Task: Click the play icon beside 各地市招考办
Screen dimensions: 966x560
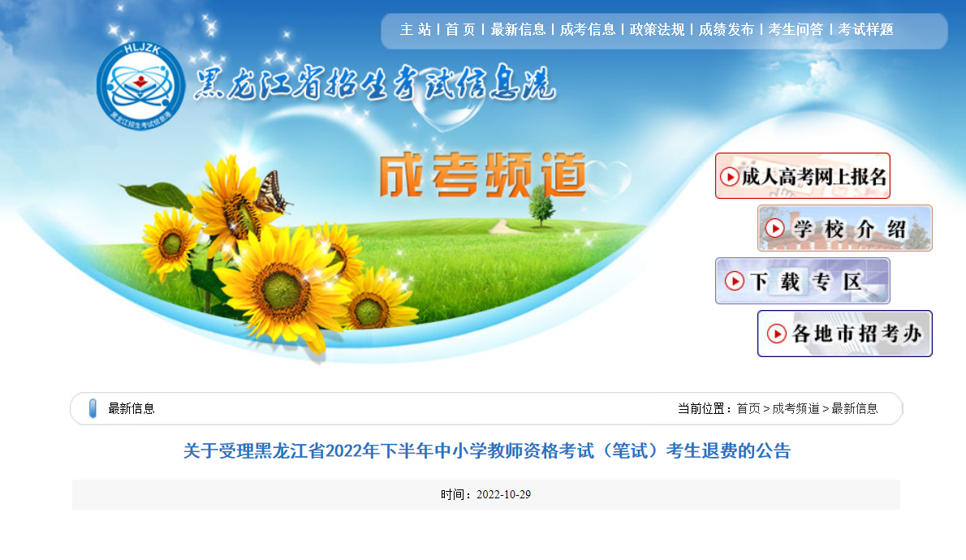Action: click(776, 334)
